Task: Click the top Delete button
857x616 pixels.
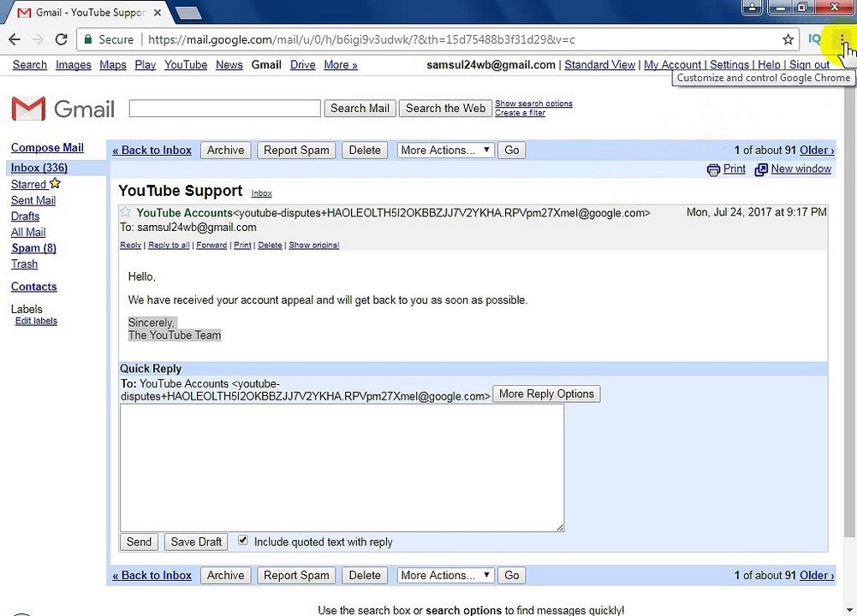Action: point(365,151)
